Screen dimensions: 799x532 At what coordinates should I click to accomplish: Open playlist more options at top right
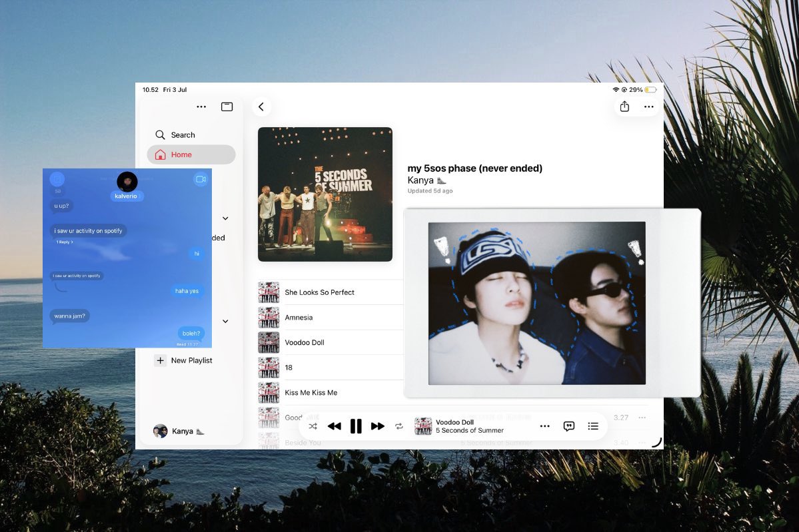(648, 107)
